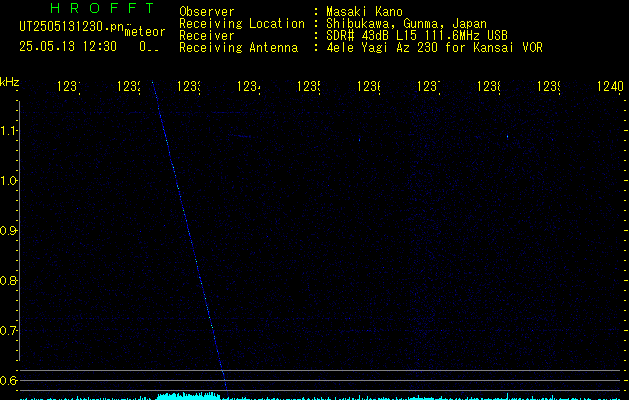Click the green HROFFT title text
629x400 pixels.
pyautogui.click(x=102, y=8)
